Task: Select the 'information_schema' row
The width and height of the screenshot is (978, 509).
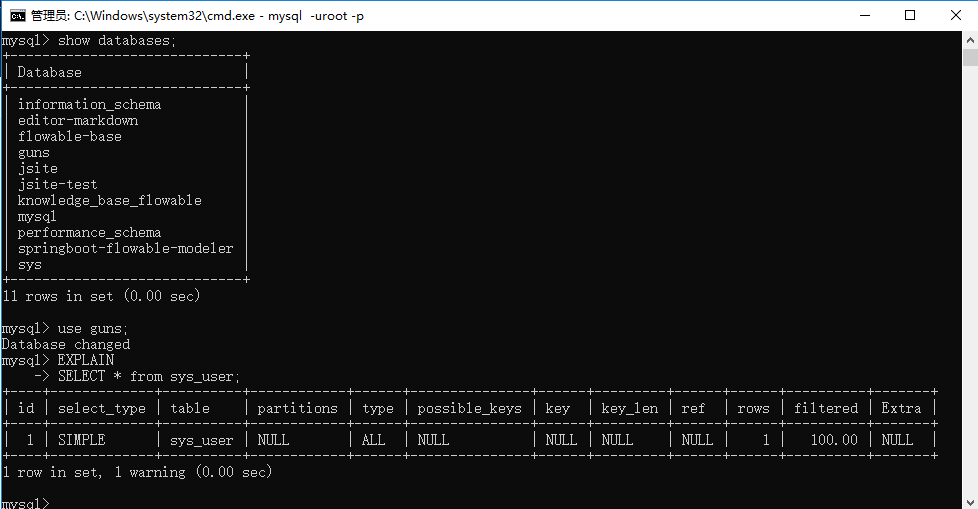Action: pyautogui.click(x=89, y=104)
